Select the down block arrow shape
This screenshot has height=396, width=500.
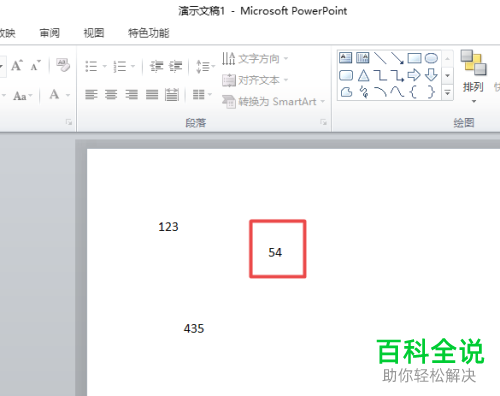click(431, 75)
